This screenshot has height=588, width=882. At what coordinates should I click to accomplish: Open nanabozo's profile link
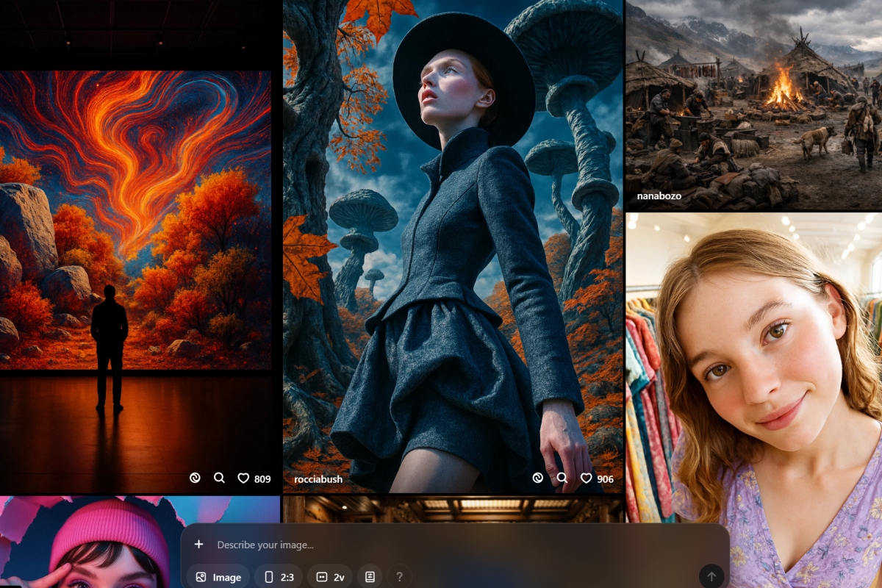pyautogui.click(x=659, y=196)
